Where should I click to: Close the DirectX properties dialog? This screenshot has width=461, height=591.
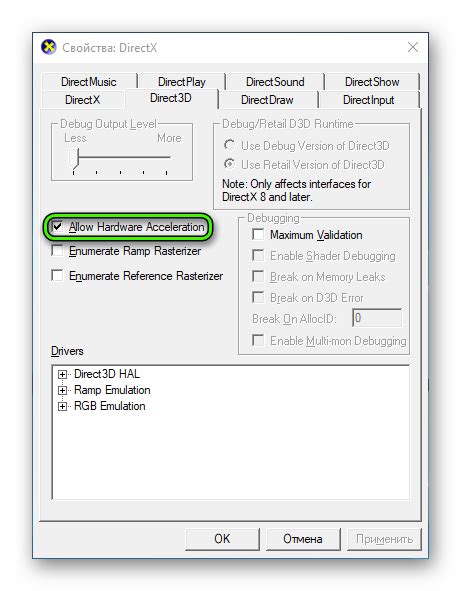(413, 47)
